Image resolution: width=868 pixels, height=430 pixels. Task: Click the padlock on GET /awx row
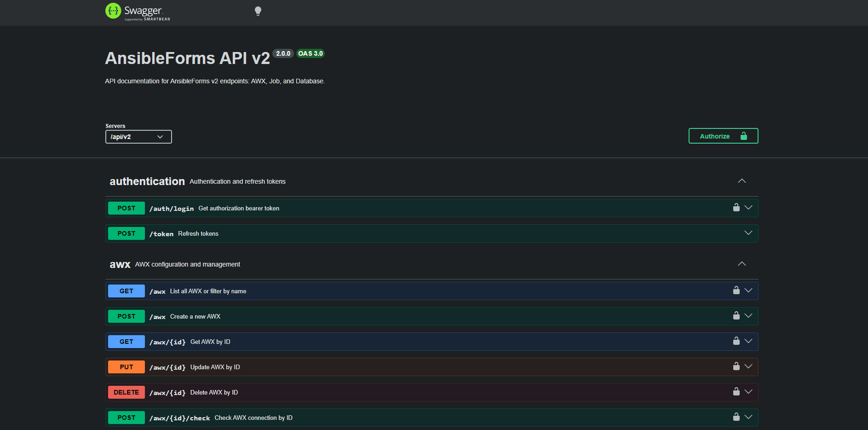pyautogui.click(x=736, y=290)
